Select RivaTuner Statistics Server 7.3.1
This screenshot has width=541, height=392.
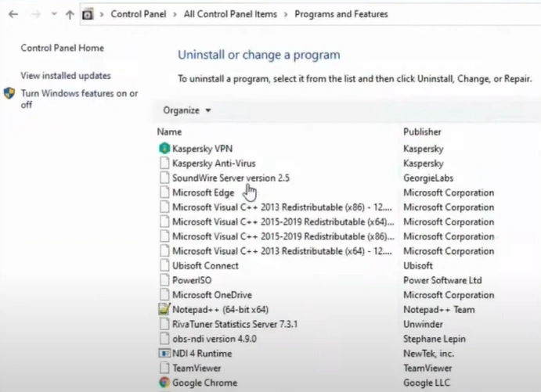click(x=235, y=325)
